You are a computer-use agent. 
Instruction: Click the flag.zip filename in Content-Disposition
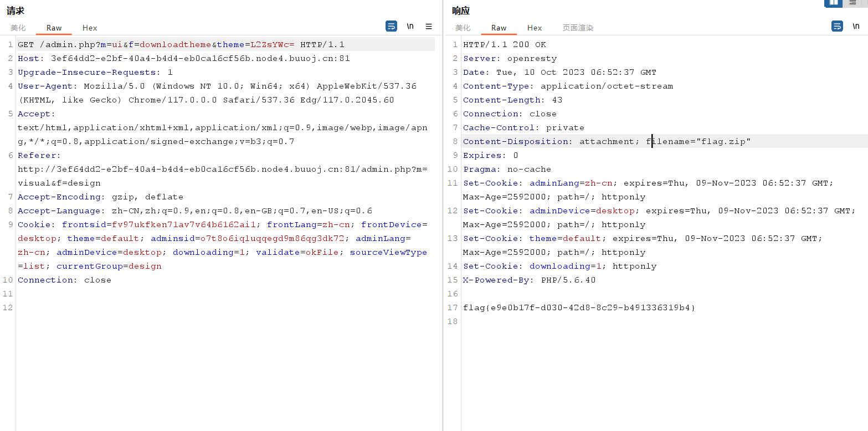click(x=723, y=141)
